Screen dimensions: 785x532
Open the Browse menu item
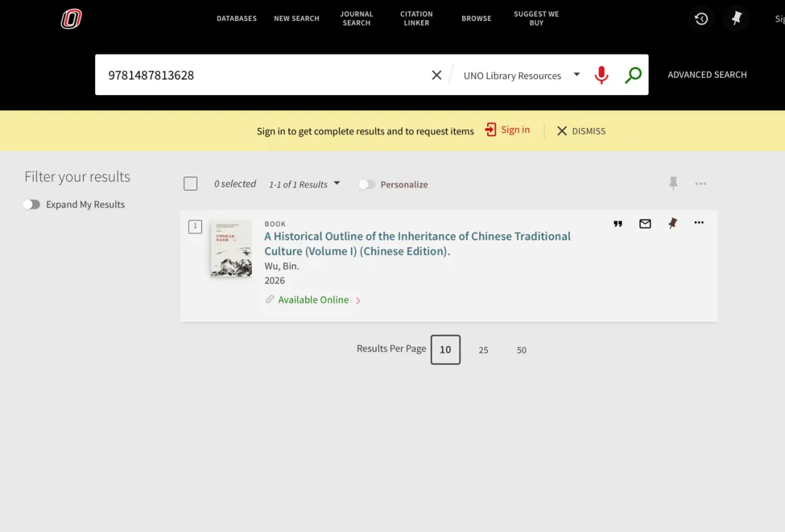pos(477,18)
